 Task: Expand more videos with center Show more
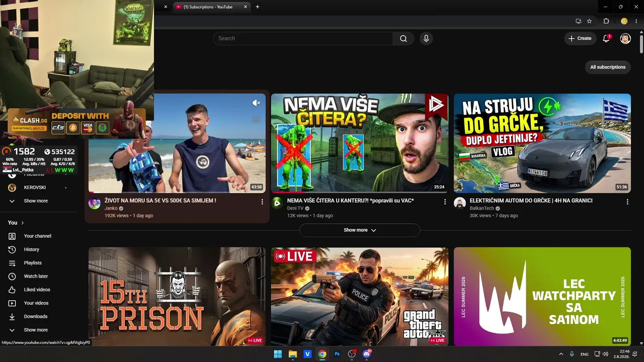pos(360,230)
